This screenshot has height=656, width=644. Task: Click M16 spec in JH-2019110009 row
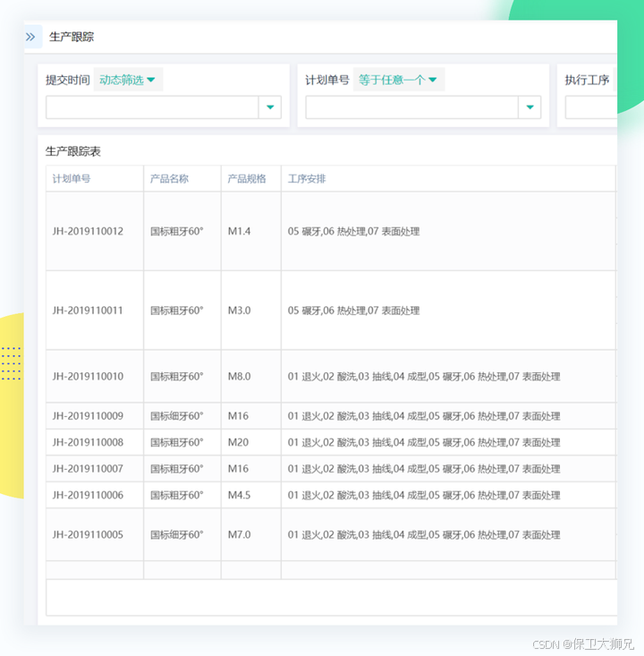238,416
